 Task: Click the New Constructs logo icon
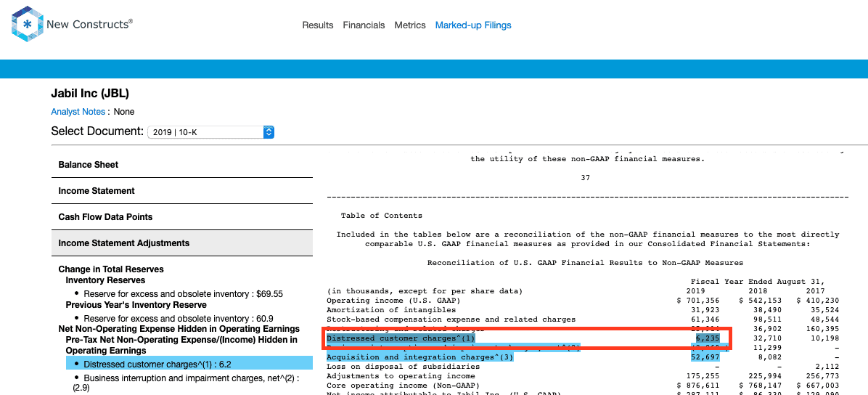[x=27, y=24]
